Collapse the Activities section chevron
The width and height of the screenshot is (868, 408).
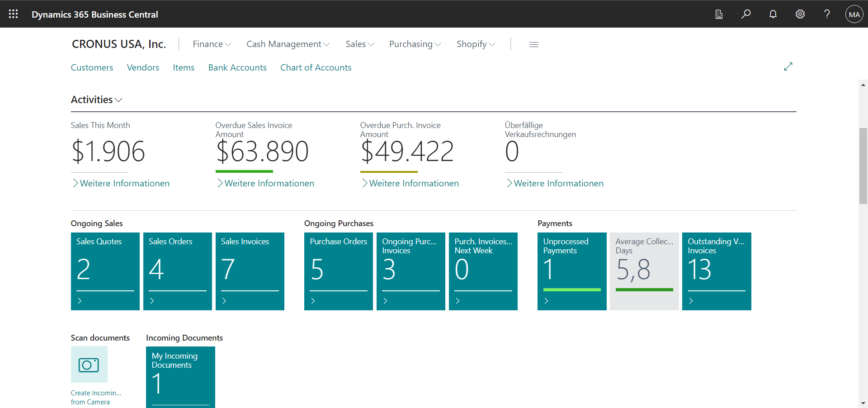click(x=119, y=100)
